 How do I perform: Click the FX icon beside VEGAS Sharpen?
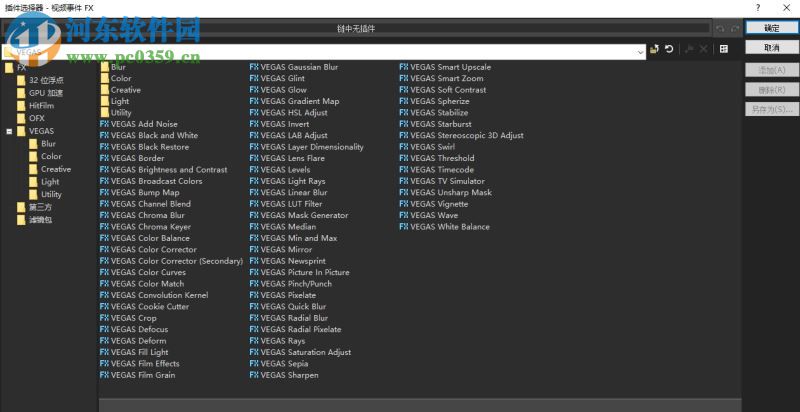click(x=254, y=375)
